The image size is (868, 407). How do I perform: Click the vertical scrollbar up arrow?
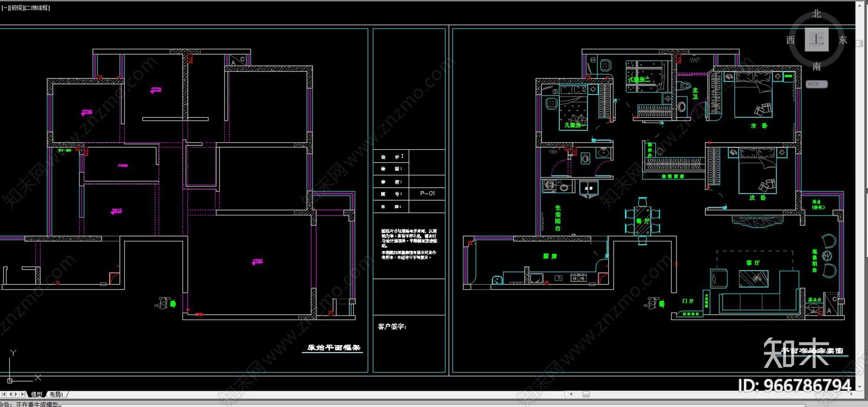[859, 5]
